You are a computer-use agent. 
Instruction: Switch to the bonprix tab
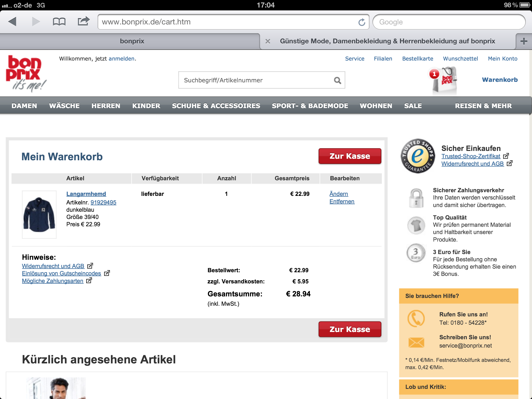click(x=132, y=41)
